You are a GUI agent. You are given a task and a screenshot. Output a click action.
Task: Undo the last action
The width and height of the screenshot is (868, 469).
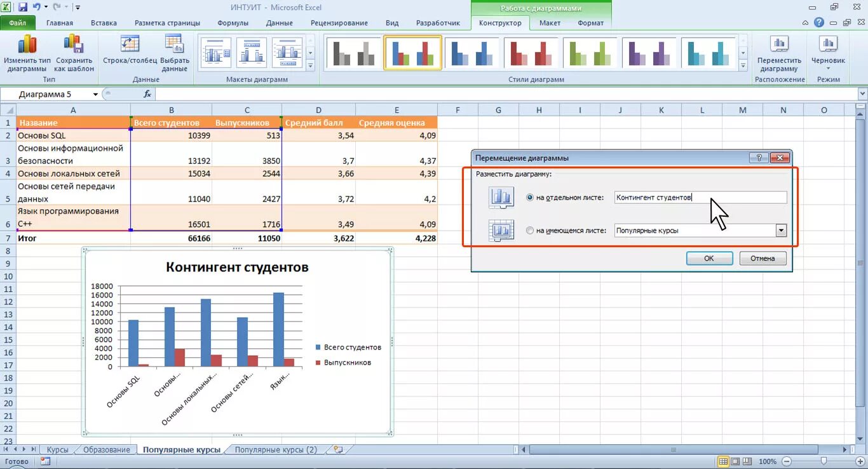pos(37,7)
